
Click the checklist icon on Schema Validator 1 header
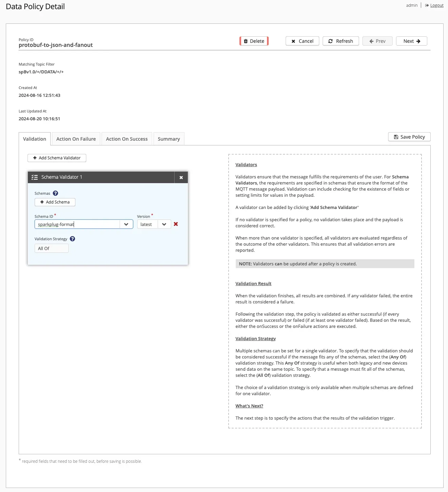35,177
